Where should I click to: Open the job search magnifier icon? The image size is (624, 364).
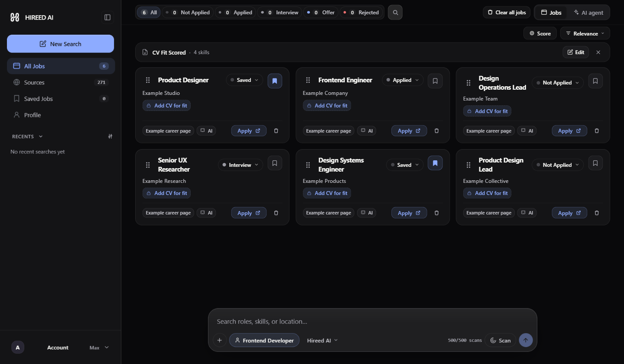click(x=395, y=13)
